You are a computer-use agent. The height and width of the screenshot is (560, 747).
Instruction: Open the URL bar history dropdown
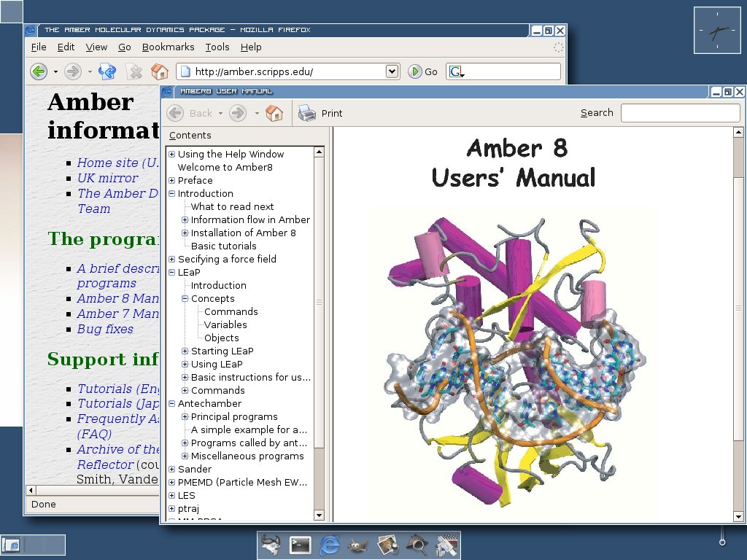tap(392, 71)
